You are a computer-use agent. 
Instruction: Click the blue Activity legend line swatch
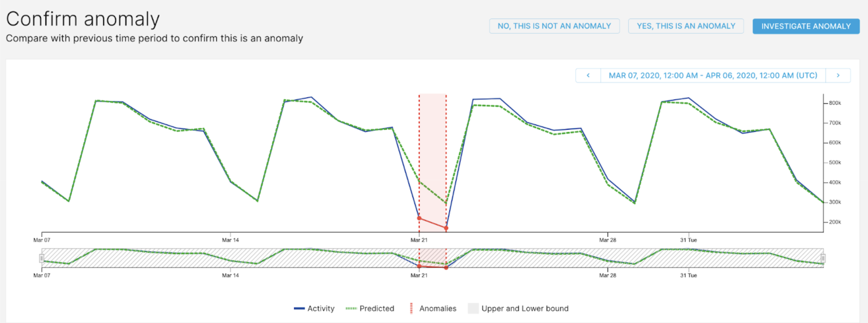coord(299,309)
